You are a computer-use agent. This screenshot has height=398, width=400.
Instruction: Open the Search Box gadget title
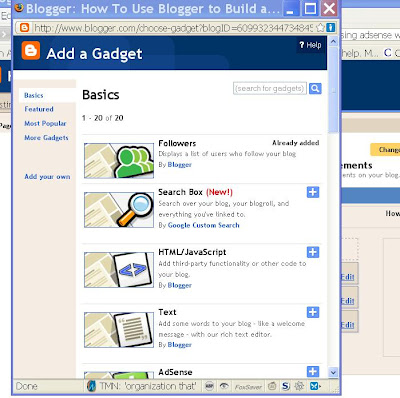(180, 192)
